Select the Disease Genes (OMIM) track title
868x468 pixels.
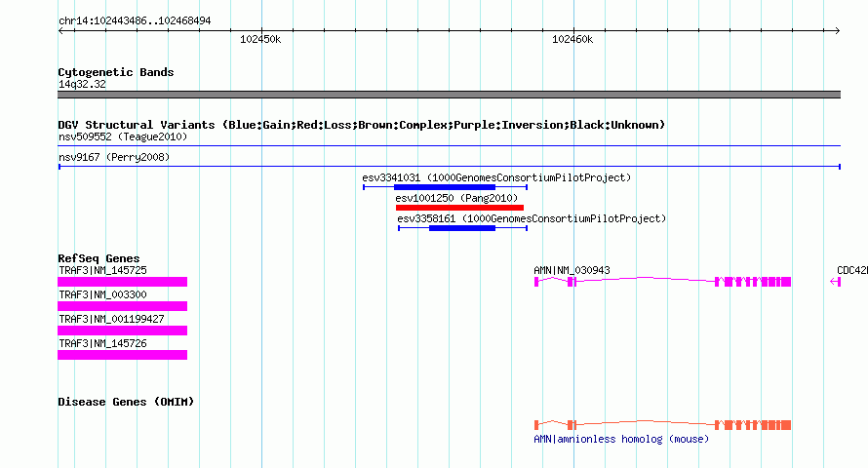[x=126, y=402]
